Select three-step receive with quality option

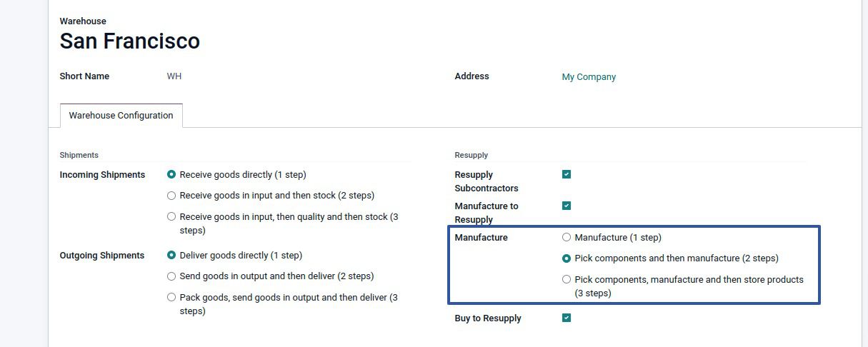click(x=171, y=216)
